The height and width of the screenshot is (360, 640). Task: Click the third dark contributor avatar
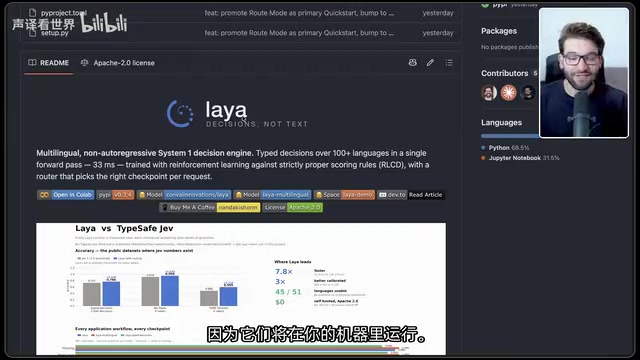point(527,93)
